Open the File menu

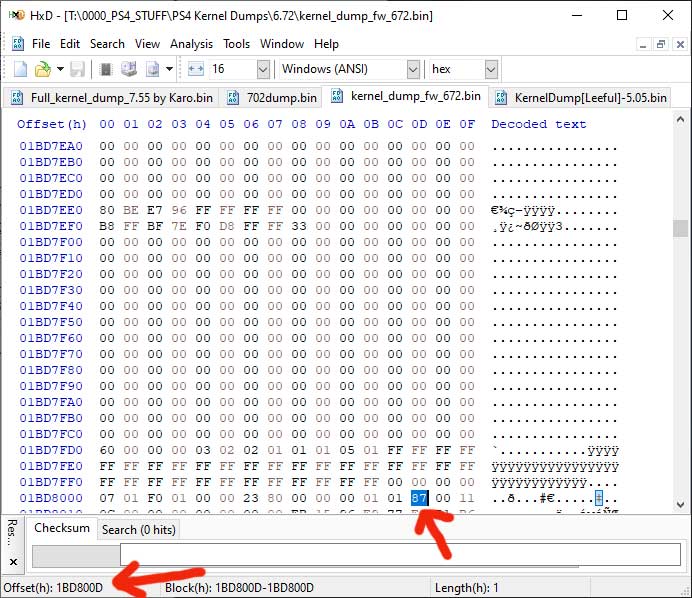point(41,44)
